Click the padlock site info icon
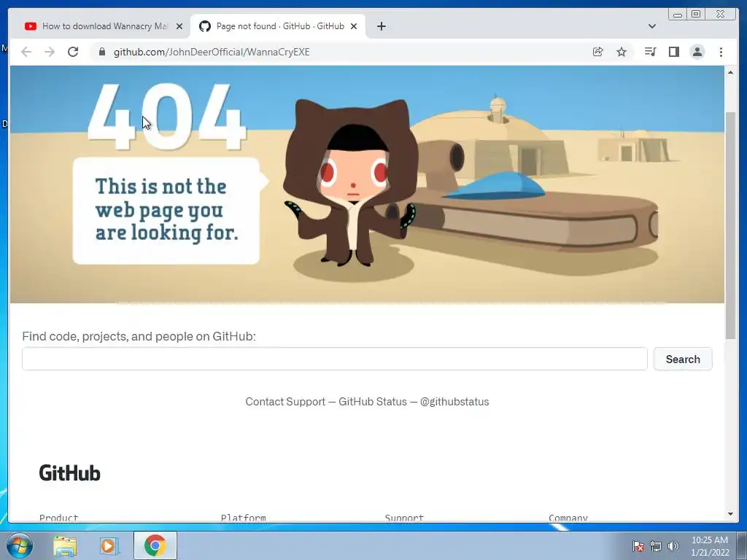Viewport: 747px width, 560px height. point(101,52)
